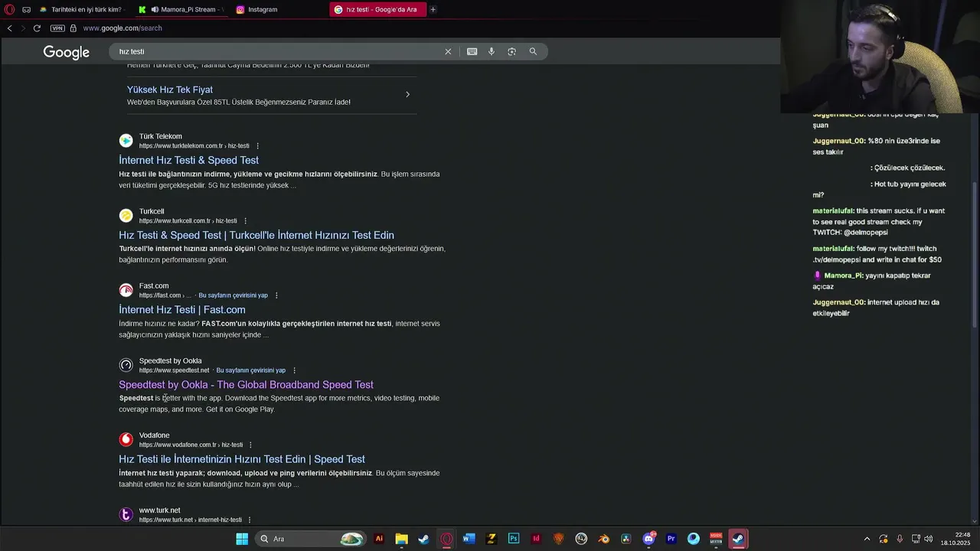Open more options for Fast.com result

(x=276, y=295)
